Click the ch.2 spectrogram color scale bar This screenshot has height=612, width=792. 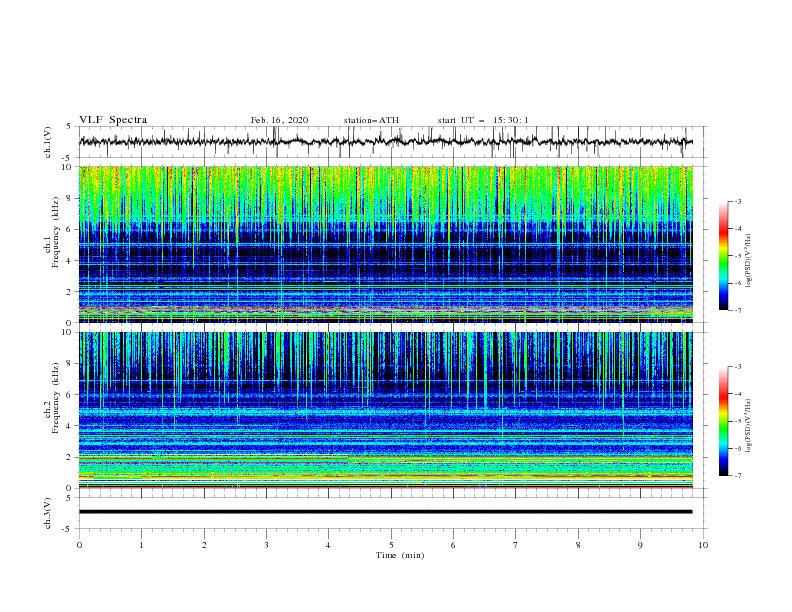coord(723,421)
